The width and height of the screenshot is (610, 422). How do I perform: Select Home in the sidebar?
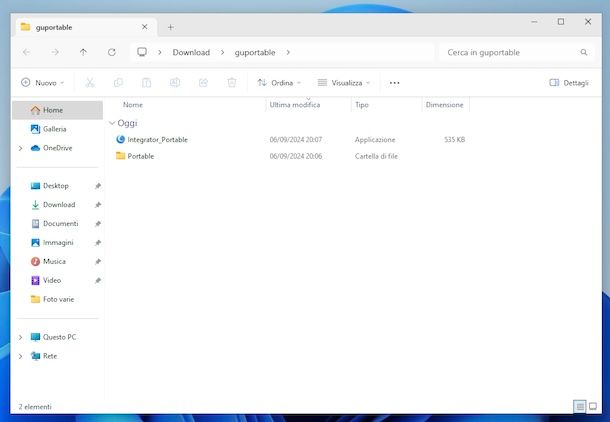pos(58,110)
